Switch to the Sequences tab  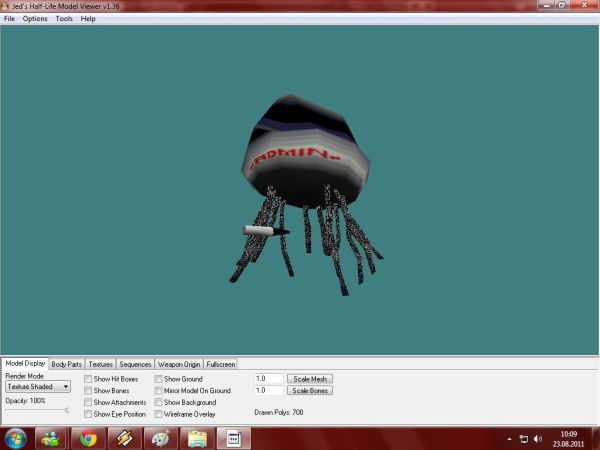tap(135, 365)
